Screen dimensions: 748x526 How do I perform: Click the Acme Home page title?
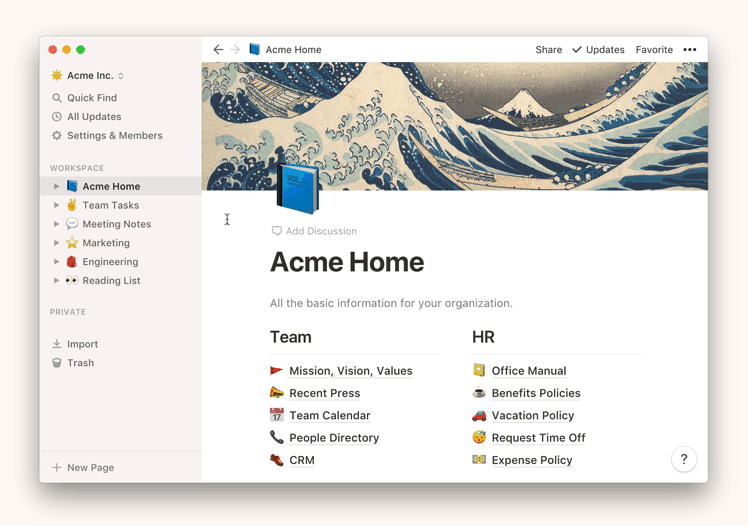[x=347, y=262]
